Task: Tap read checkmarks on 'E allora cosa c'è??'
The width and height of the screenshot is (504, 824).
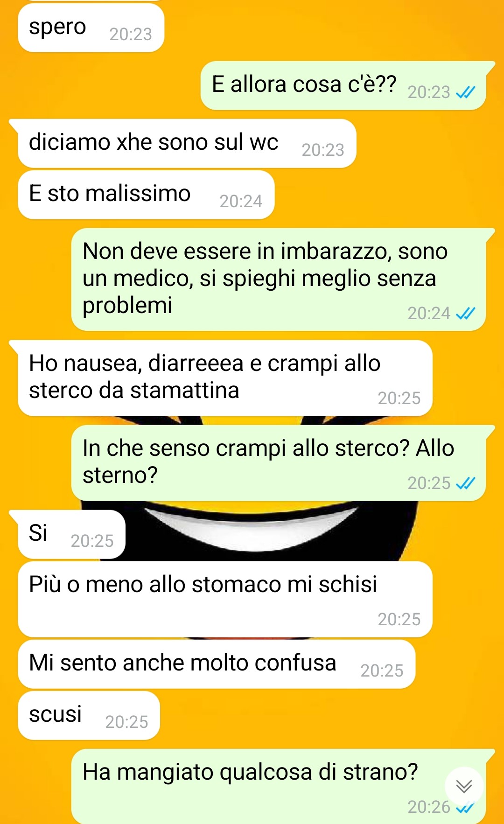Action: 465,92
